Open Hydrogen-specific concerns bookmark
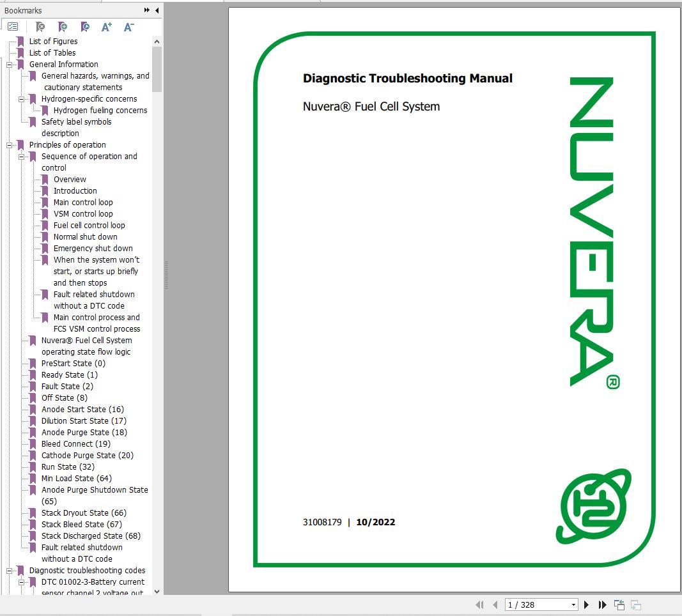The image size is (682, 616). pyautogui.click(x=89, y=98)
